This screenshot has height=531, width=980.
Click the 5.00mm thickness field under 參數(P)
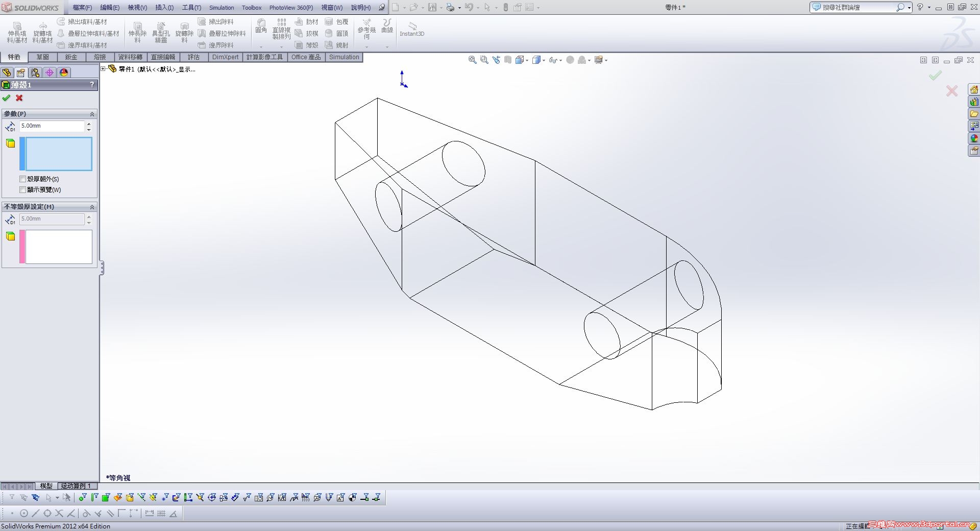click(52, 126)
